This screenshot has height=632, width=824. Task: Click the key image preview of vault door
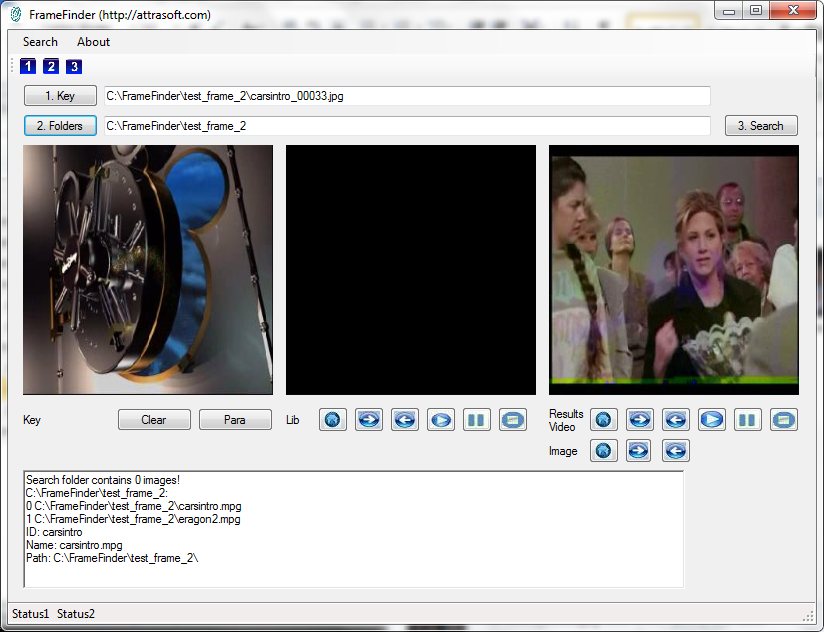pos(148,270)
